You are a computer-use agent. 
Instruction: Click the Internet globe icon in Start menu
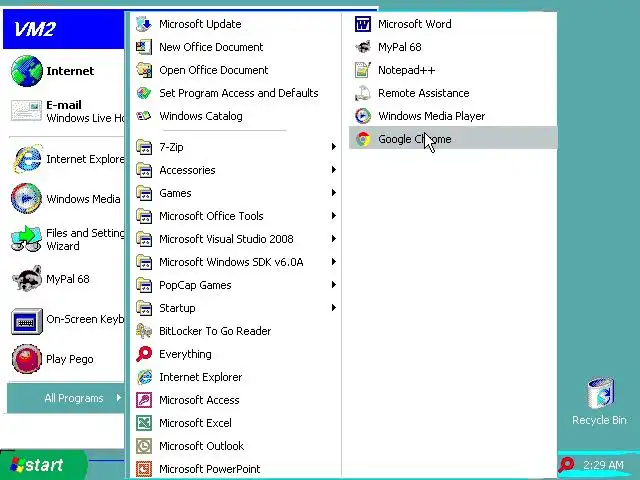27,71
